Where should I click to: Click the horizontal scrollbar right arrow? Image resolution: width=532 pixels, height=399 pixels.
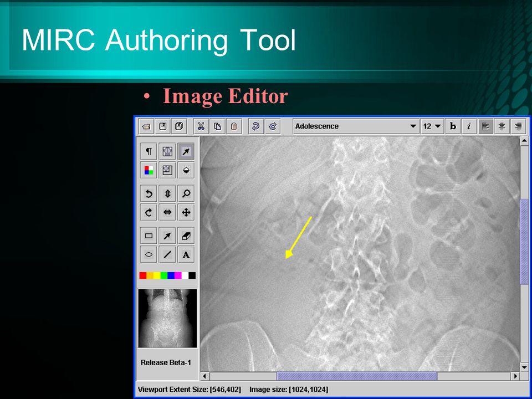pyautogui.click(x=515, y=376)
